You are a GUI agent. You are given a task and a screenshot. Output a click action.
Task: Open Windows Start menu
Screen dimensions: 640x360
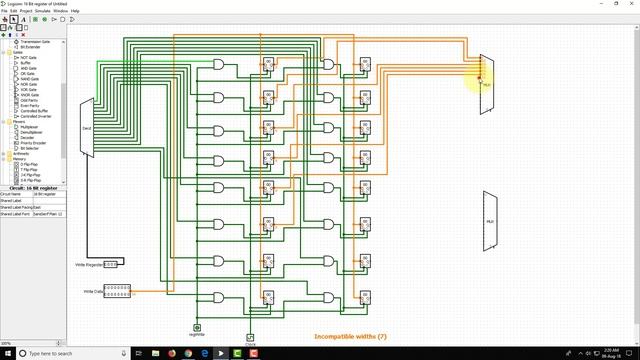pos(8,353)
